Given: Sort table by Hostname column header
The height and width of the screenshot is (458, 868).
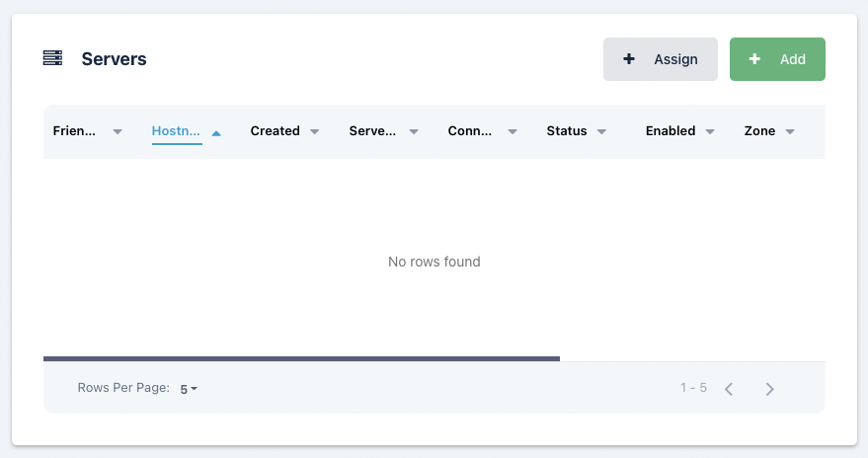Looking at the screenshot, I should tap(176, 131).
